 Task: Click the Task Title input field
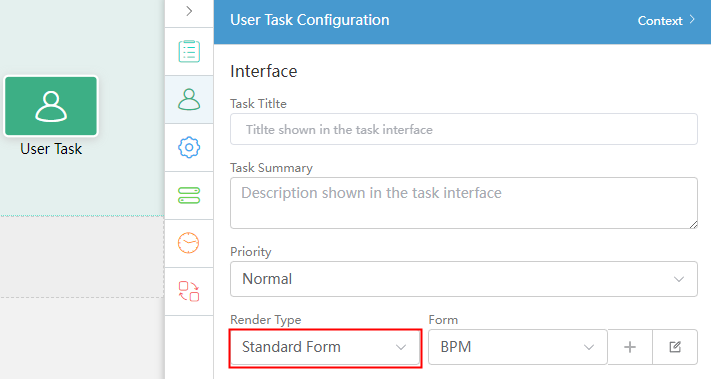pyautogui.click(x=463, y=129)
